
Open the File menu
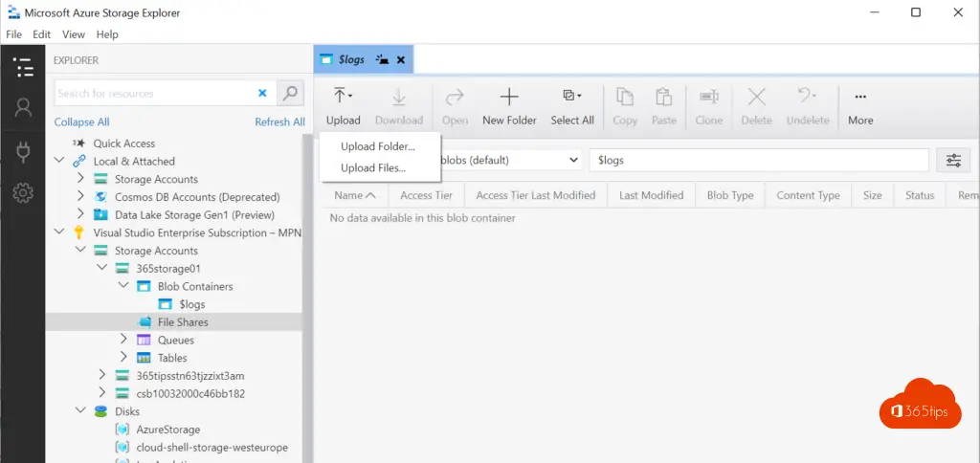[13, 34]
